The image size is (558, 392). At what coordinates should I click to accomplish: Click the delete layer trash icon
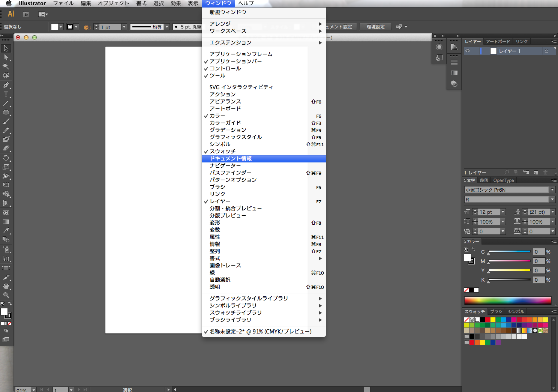click(x=545, y=173)
